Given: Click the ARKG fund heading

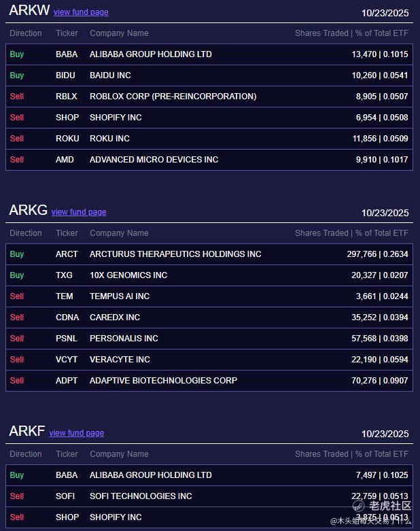Looking at the screenshot, I should pyautogui.click(x=28, y=211).
